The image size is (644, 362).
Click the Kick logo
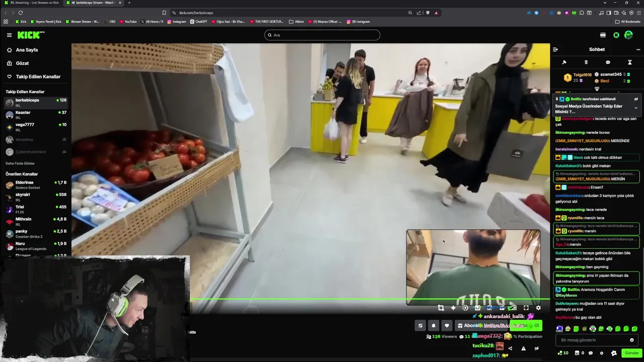(x=31, y=35)
